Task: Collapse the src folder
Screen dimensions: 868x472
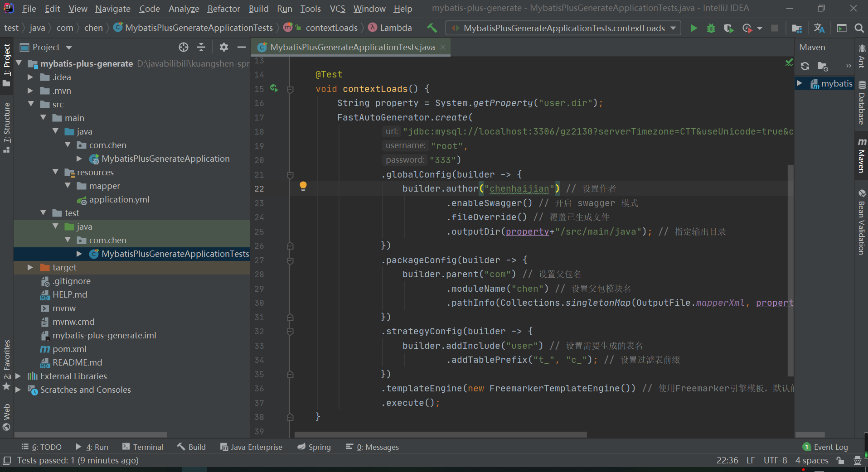Action: pos(31,104)
